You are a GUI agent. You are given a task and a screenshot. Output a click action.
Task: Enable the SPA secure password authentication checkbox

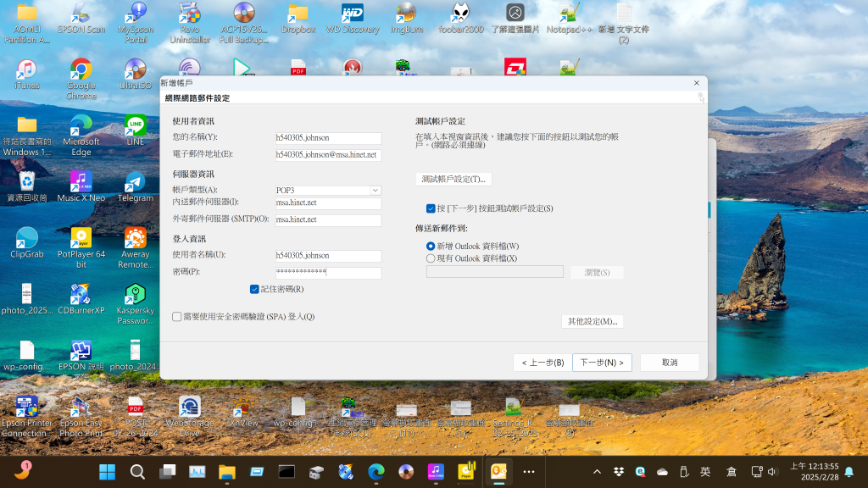click(177, 317)
